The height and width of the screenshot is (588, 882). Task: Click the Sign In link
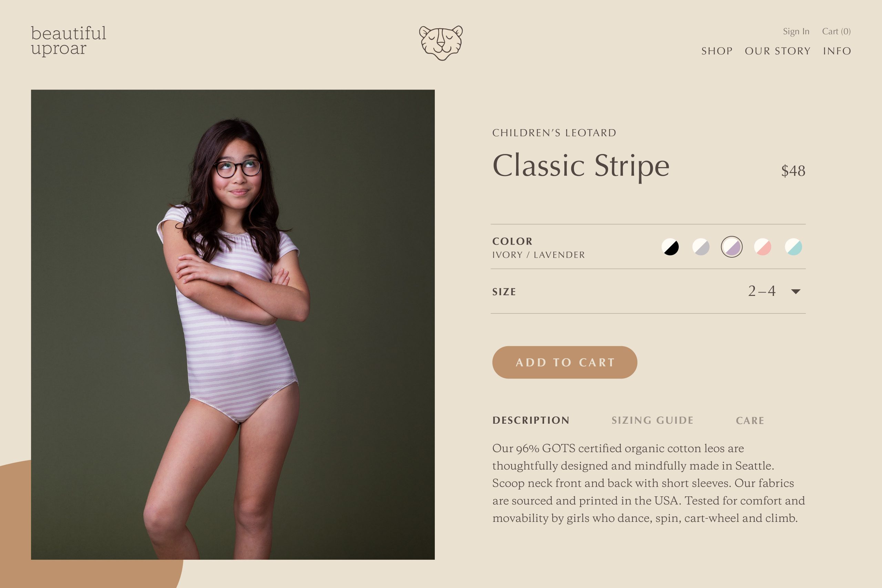796,31
